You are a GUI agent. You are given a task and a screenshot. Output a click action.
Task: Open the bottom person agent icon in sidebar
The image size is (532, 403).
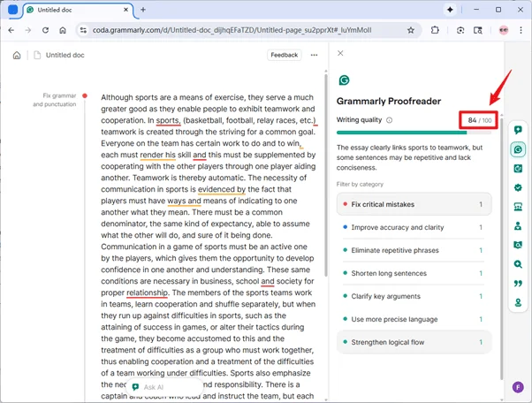[518, 302]
